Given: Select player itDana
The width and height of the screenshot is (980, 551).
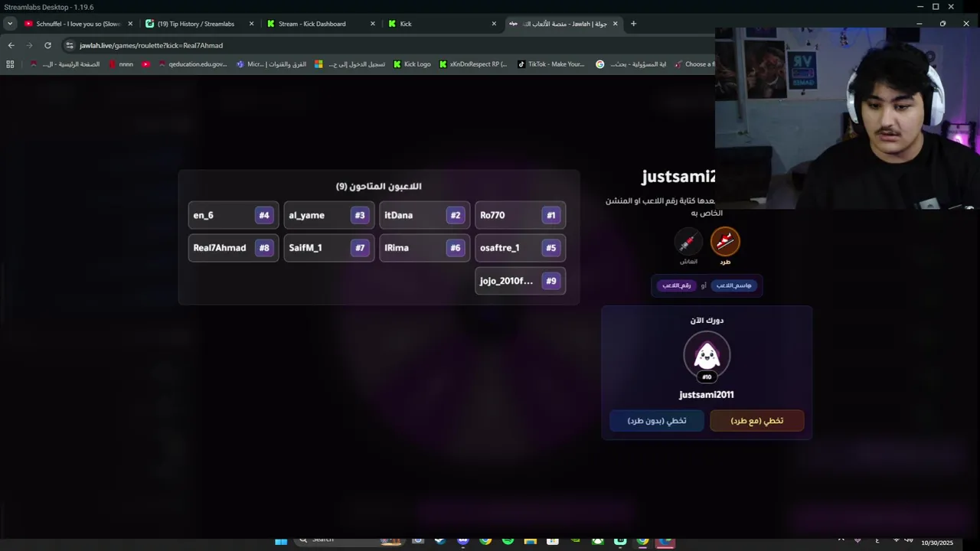Looking at the screenshot, I should pyautogui.click(x=425, y=215).
